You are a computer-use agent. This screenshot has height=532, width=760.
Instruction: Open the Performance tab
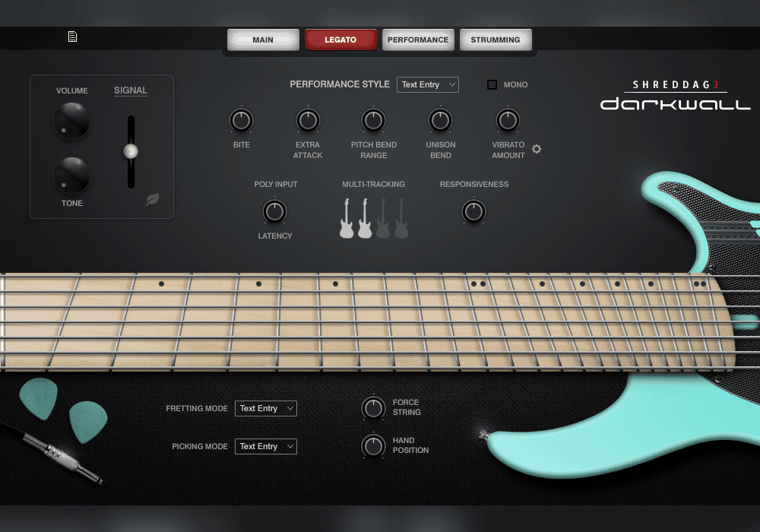coord(418,40)
